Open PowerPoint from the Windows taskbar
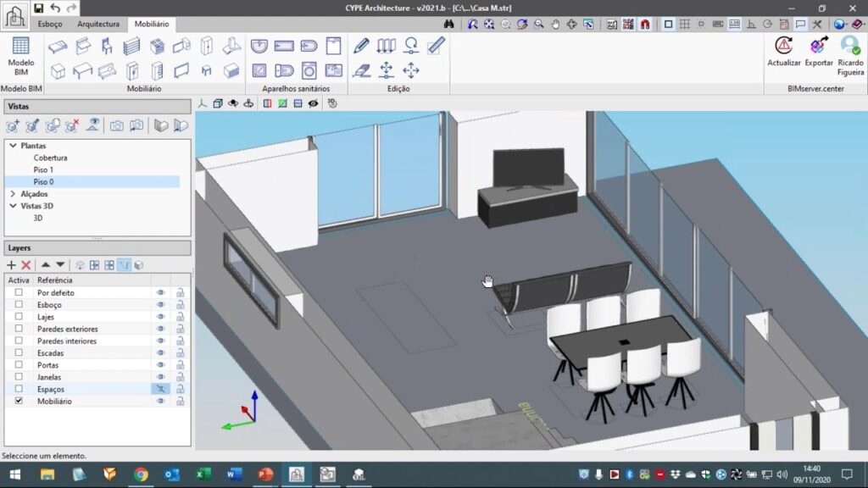 point(265,474)
